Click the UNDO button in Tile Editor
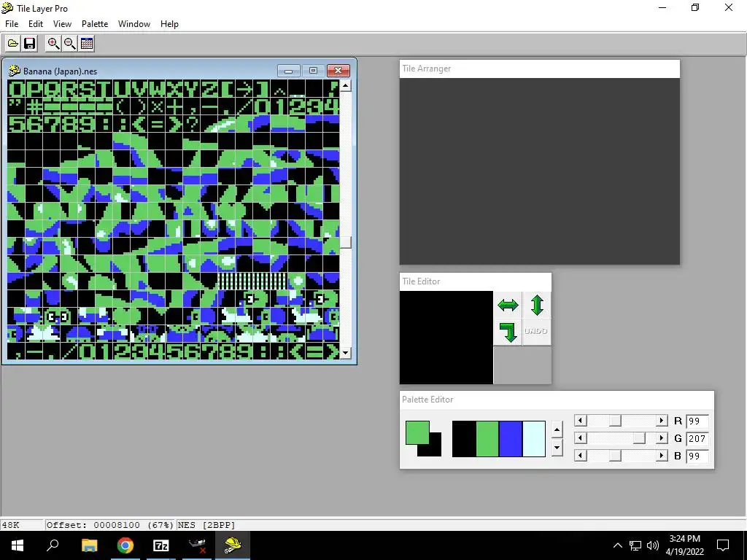This screenshot has height=560, width=747. click(x=537, y=332)
